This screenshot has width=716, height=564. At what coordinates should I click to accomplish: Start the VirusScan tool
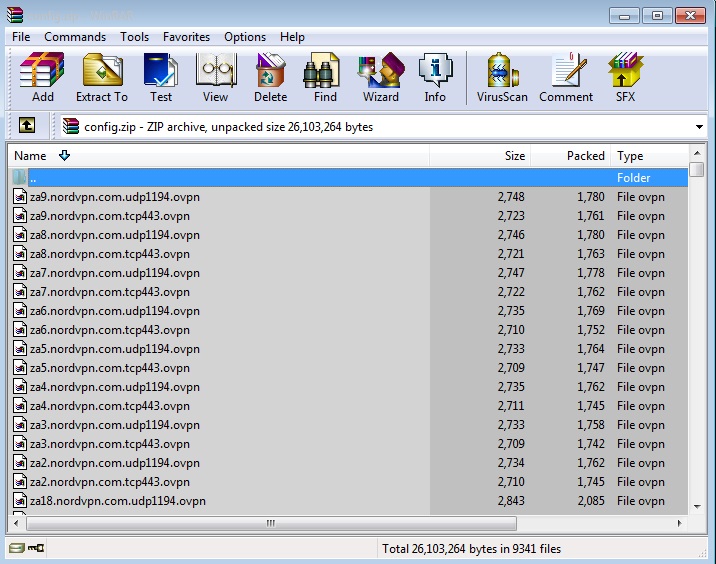[502, 77]
